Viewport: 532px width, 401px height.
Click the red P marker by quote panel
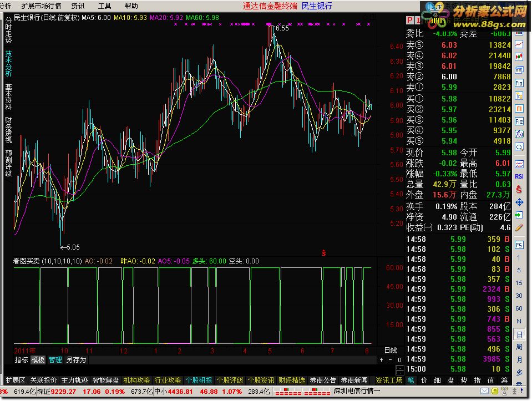click(x=409, y=21)
